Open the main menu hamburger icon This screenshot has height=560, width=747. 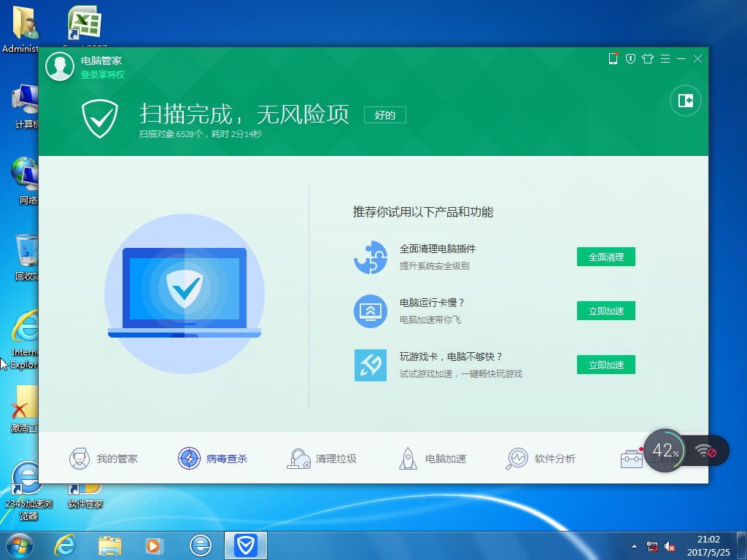pyautogui.click(x=665, y=58)
